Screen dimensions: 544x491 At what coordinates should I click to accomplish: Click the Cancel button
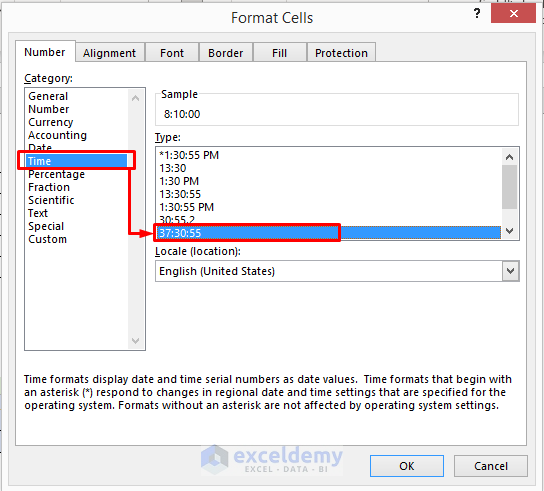(491, 466)
